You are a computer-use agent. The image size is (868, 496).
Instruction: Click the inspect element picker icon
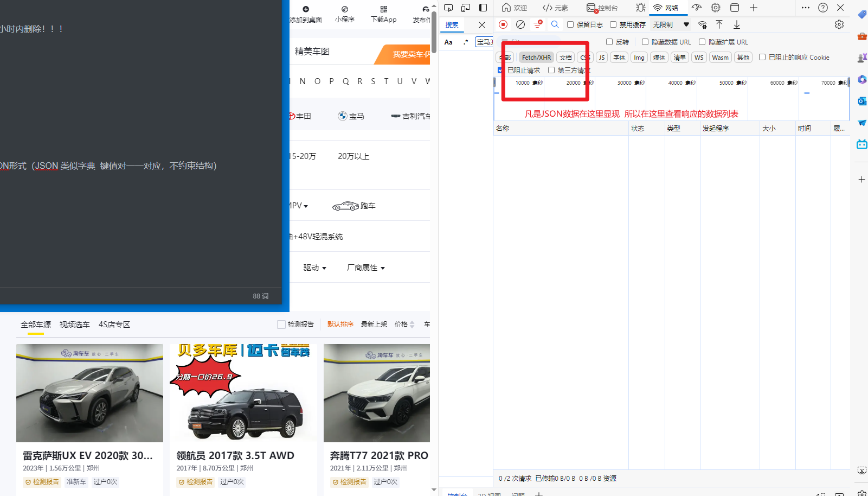448,8
